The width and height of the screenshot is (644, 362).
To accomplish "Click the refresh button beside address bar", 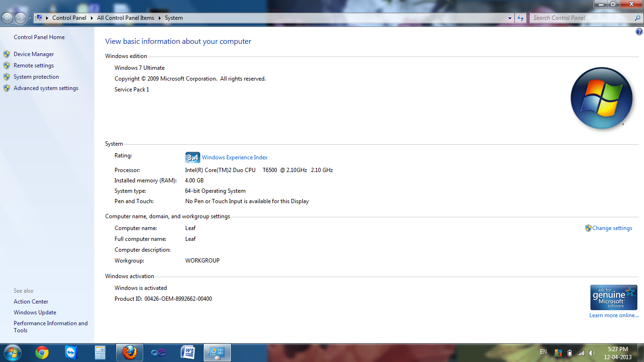I will [520, 18].
